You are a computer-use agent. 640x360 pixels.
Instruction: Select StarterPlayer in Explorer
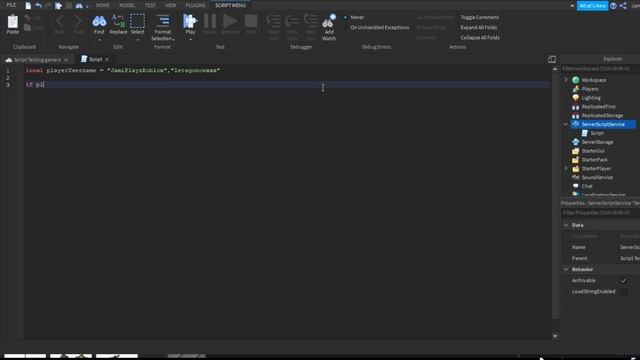click(x=596, y=169)
